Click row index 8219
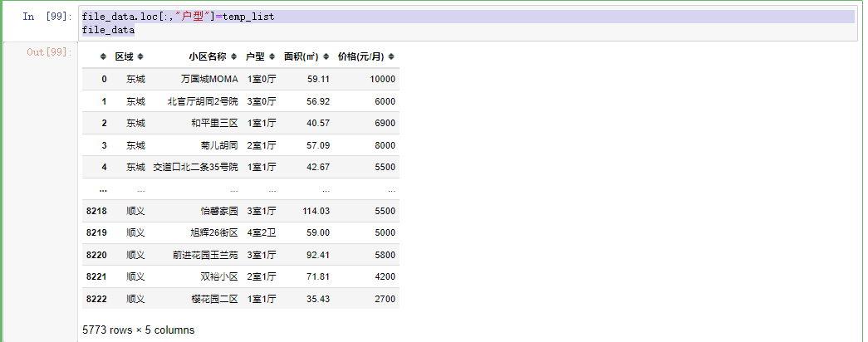Viewport: 868px width, 342px height. coord(96,233)
